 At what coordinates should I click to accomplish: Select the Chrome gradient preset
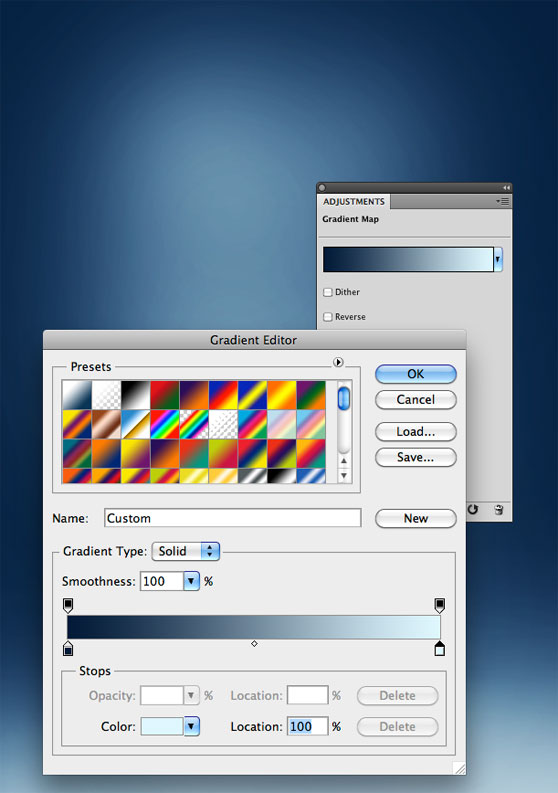pos(136,424)
